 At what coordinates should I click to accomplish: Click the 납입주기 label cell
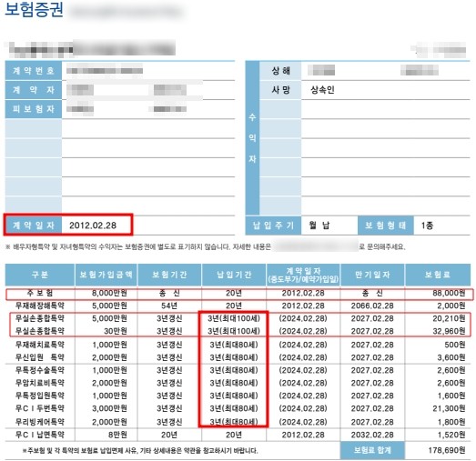pos(273,225)
